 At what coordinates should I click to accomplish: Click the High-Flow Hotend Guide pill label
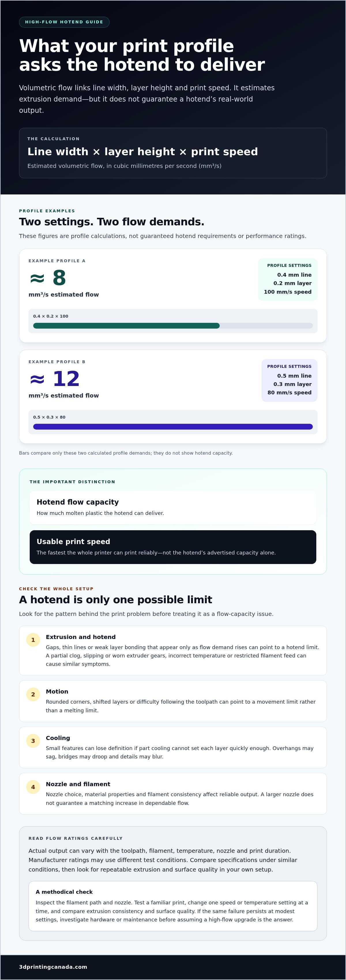[x=64, y=22]
